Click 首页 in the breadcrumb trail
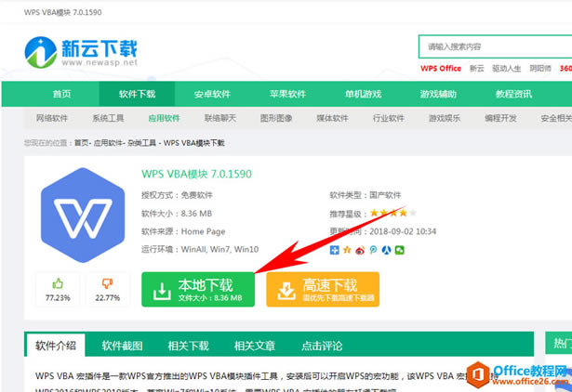 (81, 143)
